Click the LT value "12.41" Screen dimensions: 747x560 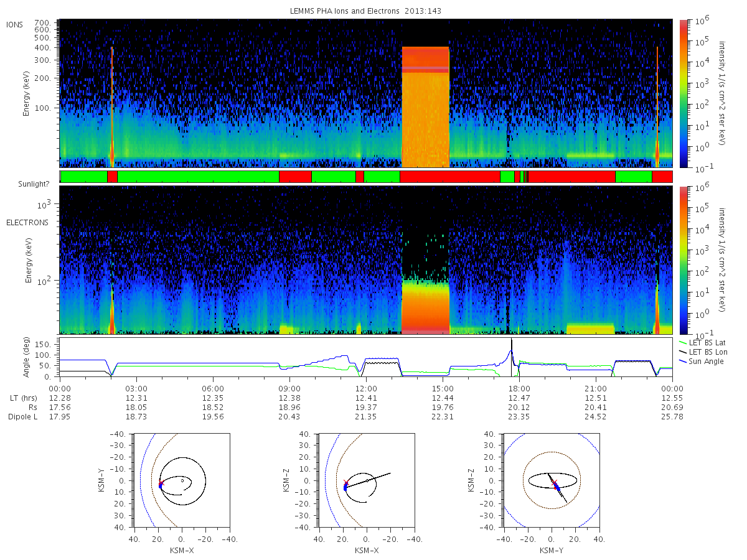(366, 398)
